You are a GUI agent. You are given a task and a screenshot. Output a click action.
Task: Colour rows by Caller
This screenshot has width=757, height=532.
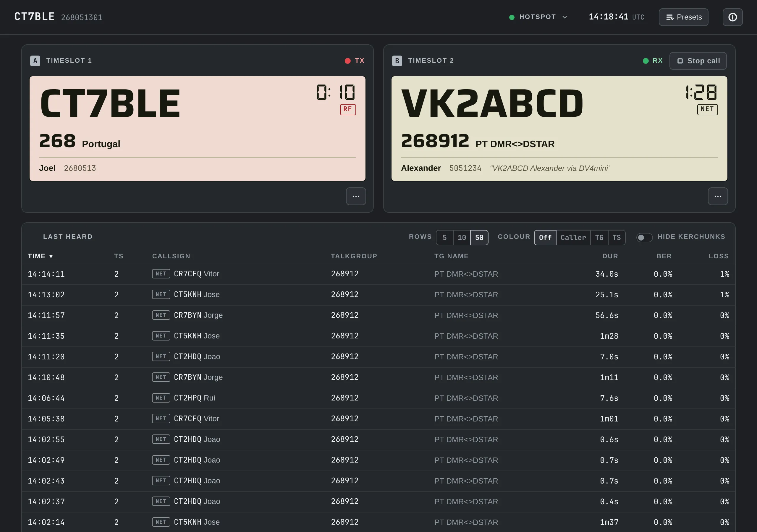[573, 238]
